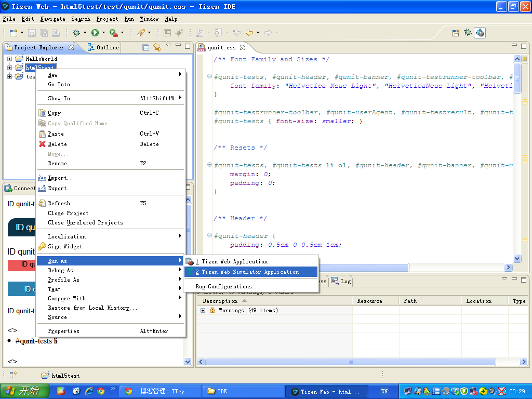
Task: Choose Properties from context menu
Action: pyautogui.click(x=111, y=331)
